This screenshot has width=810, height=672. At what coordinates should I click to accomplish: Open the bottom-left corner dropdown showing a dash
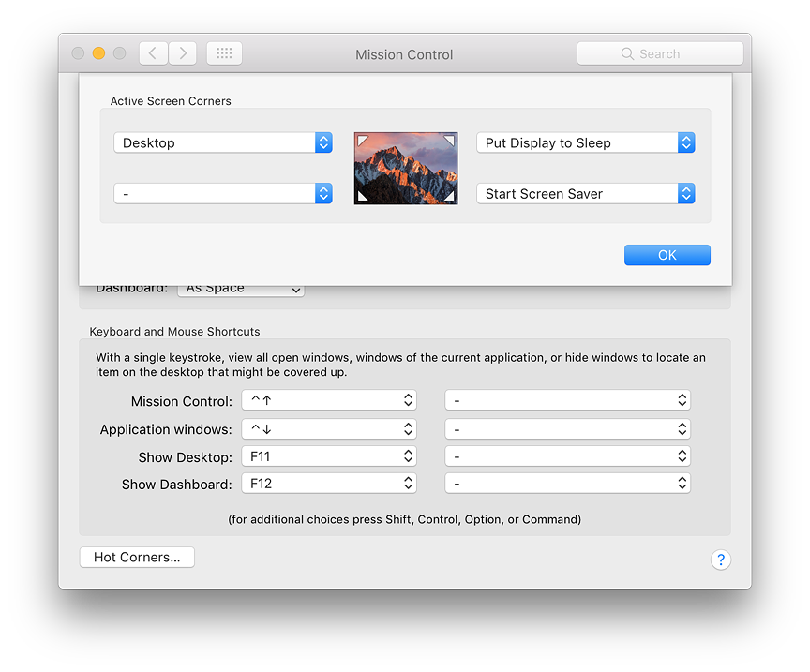[x=222, y=194]
